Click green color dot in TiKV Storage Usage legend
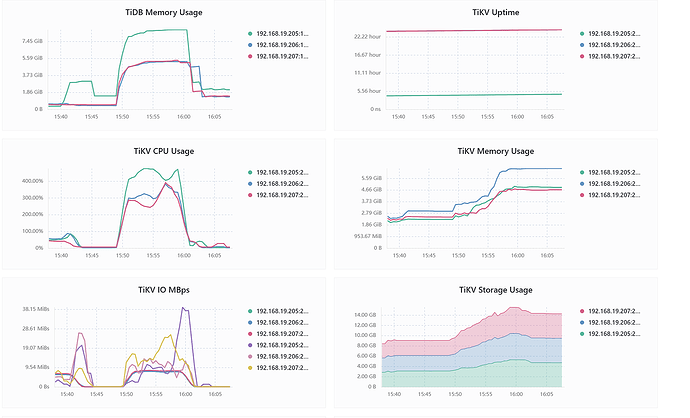690x418 pixels. pyautogui.click(x=582, y=334)
